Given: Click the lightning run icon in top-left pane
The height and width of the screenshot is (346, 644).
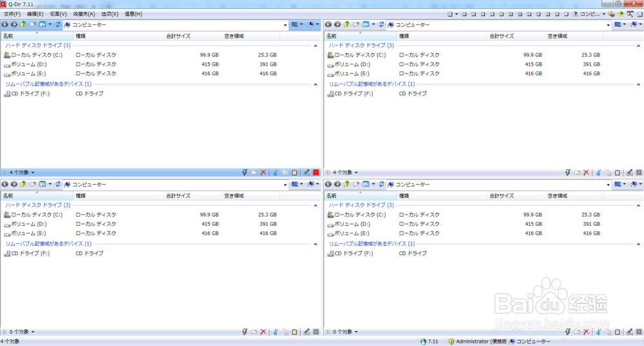Looking at the screenshot, I should click(245, 172).
